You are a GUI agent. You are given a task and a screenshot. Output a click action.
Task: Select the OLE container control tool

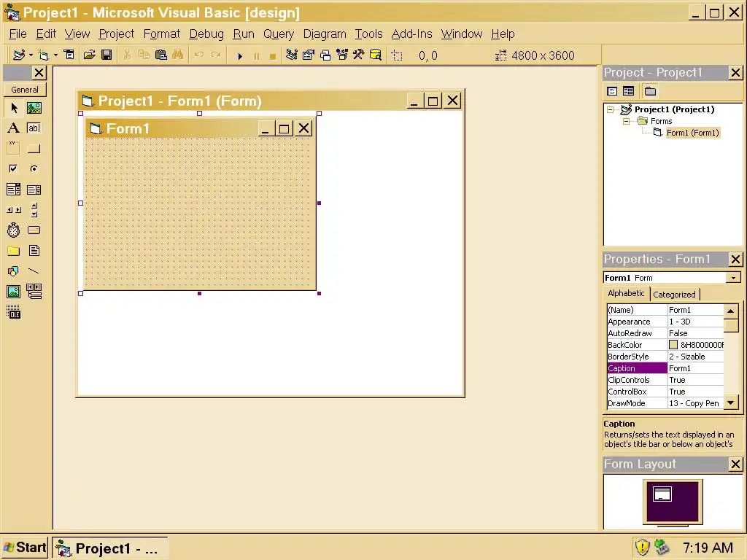tap(14, 312)
